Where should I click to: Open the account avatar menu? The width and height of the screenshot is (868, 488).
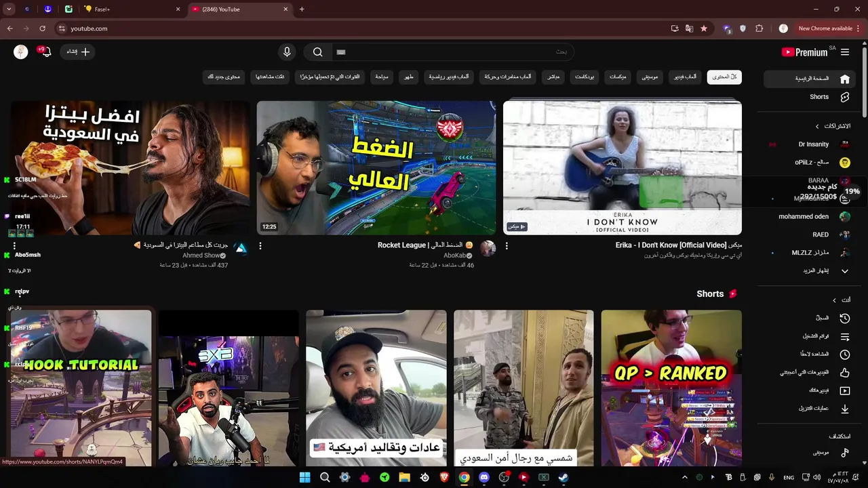coord(21,52)
